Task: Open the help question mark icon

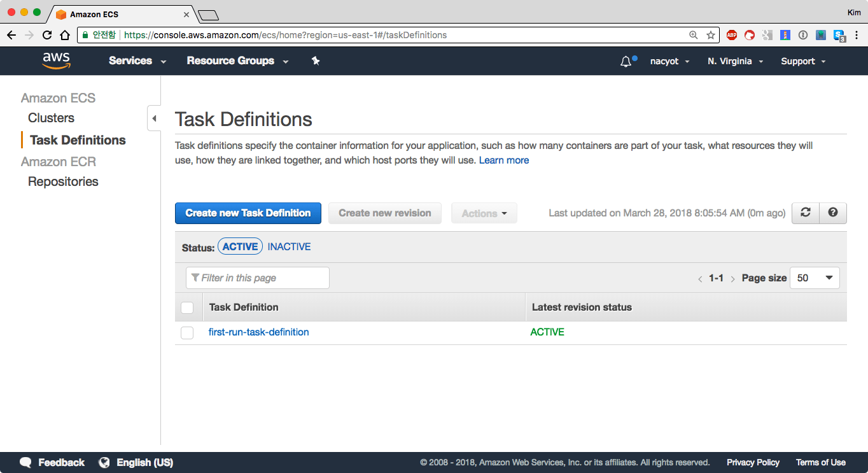Action: click(x=833, y=213)
